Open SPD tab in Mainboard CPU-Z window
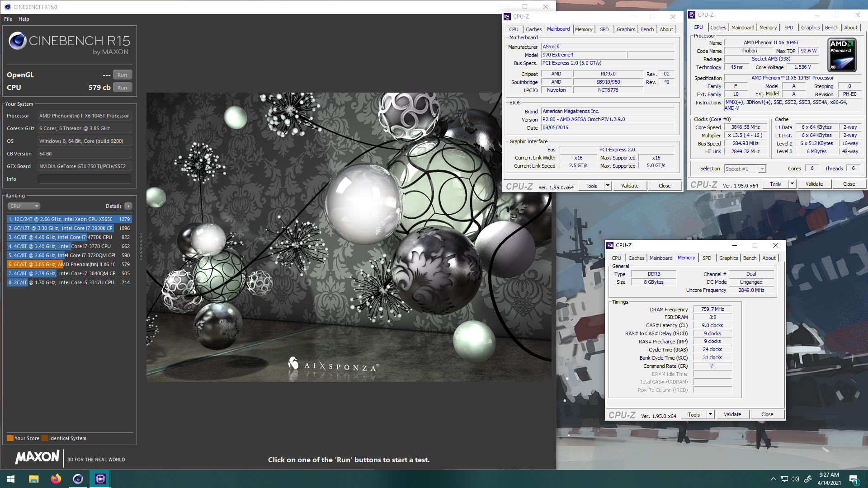868x488 pixels. [x=604, y=29]
